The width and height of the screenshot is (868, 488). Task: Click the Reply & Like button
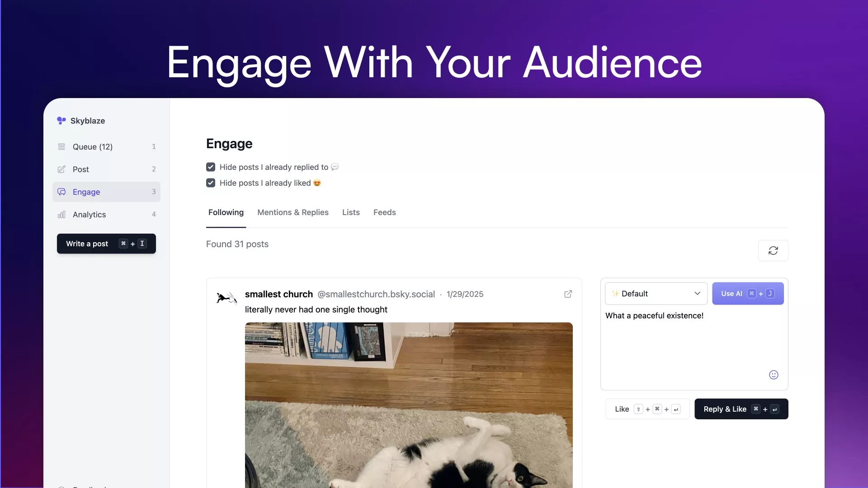(741, 409)
